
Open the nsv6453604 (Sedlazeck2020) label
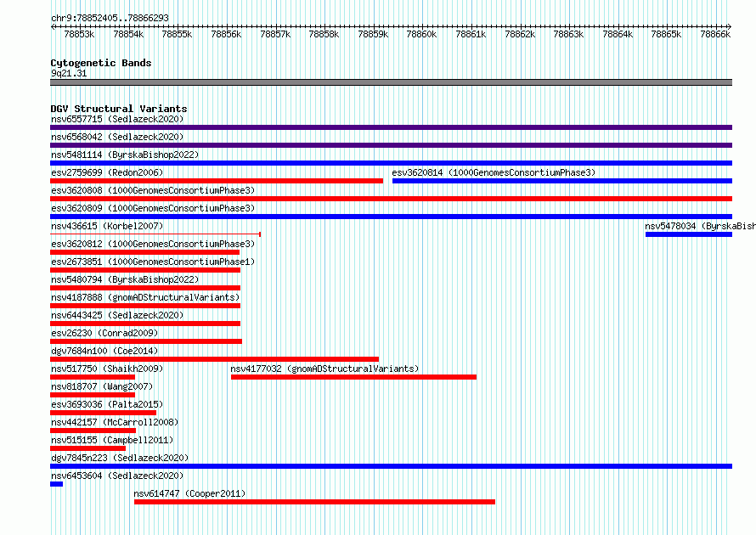coord(117,476)
